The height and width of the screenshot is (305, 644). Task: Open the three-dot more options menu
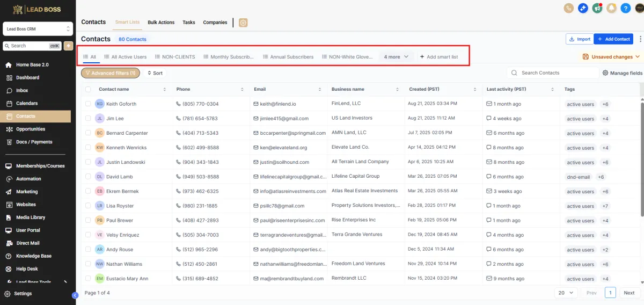[640, 39]
